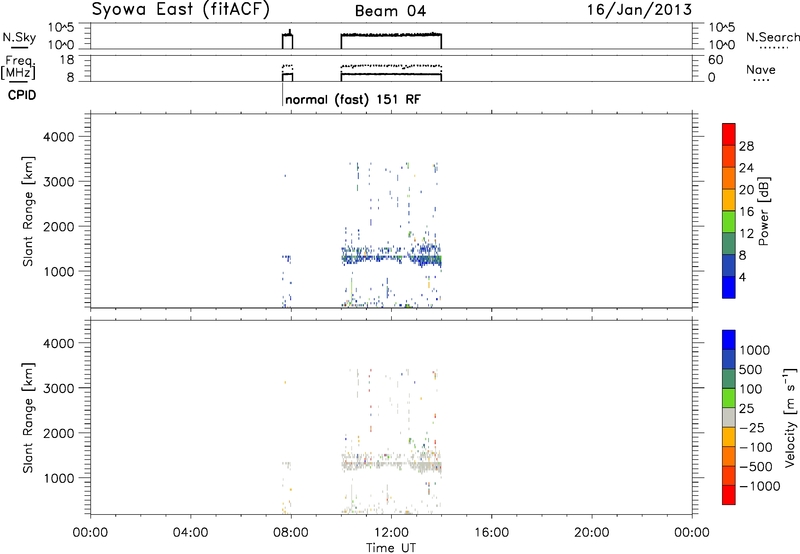Screen dimensions: 800x554
Task: Click the 'N.Sky' legend label
Action: click(19, 37)
